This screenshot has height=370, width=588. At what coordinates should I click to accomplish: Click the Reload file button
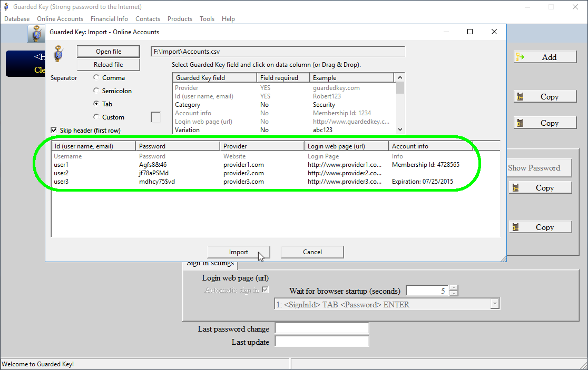(109, 64)
